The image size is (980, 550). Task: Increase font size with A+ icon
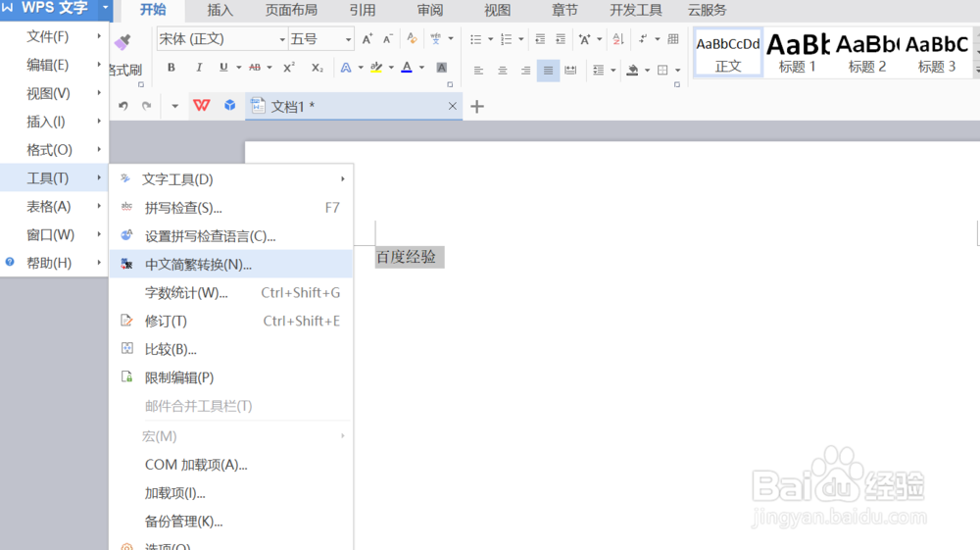point(367,39)
